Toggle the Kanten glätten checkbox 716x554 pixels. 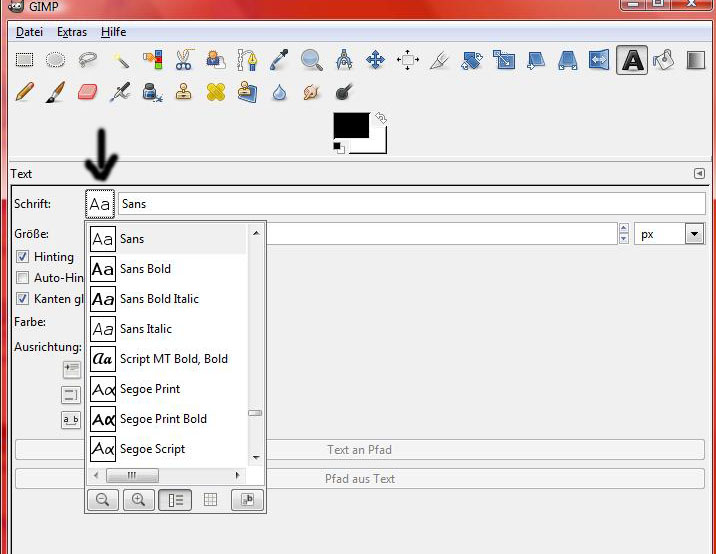click(x=23, y=299)
